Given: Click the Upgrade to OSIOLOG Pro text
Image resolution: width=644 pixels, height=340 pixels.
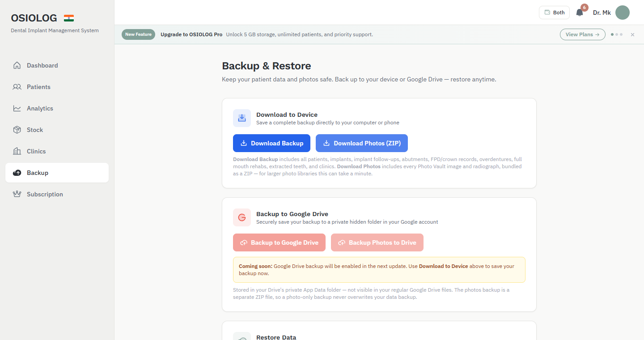Looking at the screenshot, I should (191, 34).
